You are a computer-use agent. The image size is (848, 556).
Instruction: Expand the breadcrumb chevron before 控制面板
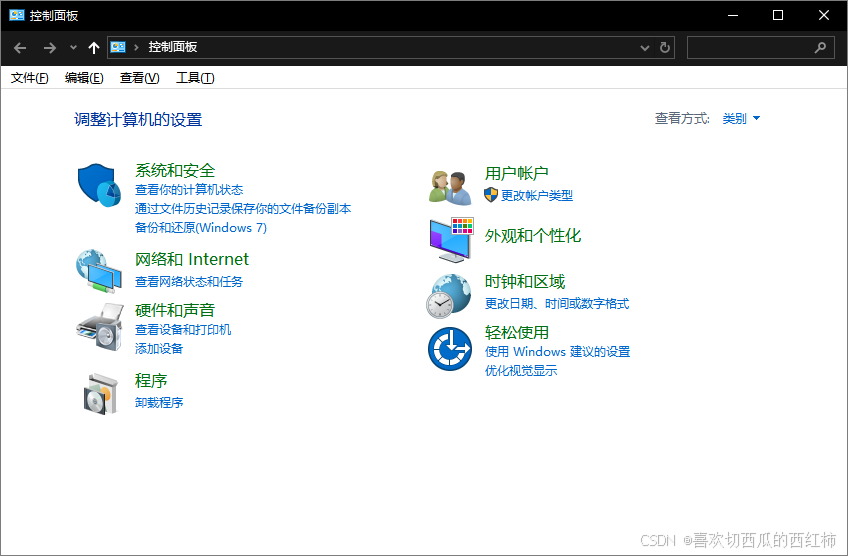pyautogui.click(x=136, y=48)
